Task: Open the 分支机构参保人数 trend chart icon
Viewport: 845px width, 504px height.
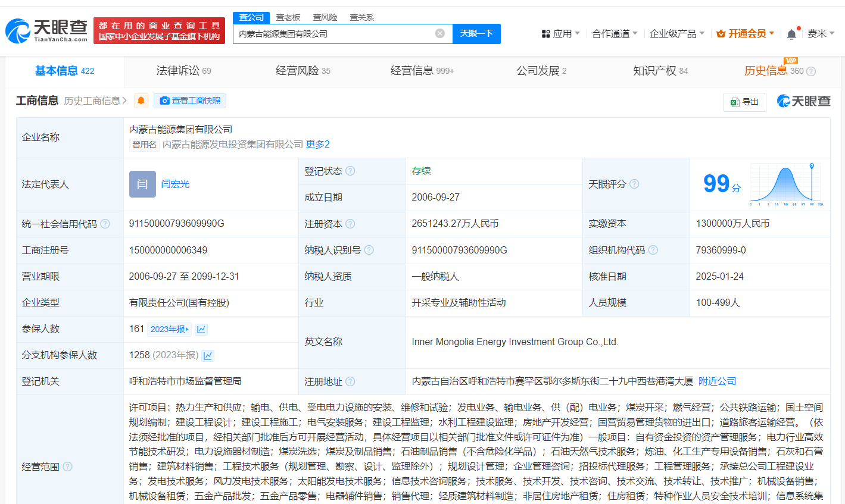Action: coord(208,356)
